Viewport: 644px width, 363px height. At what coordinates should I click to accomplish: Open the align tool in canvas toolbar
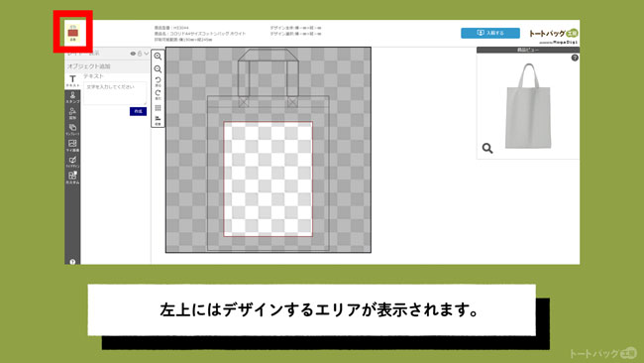pyautogui.click(x=158, y=120)
